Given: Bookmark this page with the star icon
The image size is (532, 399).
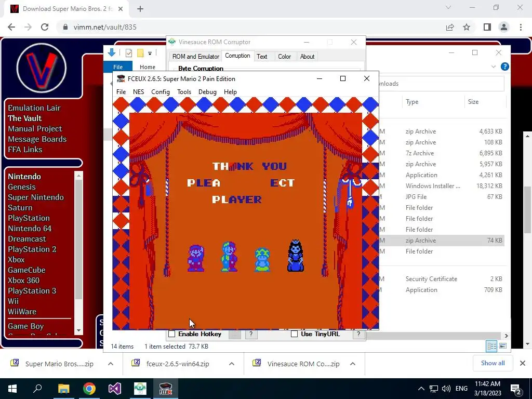Looking at the screenshot, I should [x=467, y=27].
